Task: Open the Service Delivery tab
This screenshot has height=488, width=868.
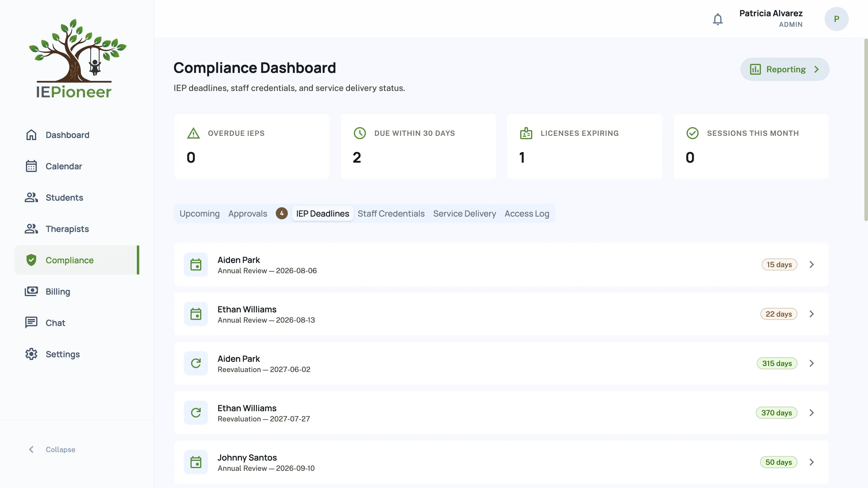Action: coord(464,214)
